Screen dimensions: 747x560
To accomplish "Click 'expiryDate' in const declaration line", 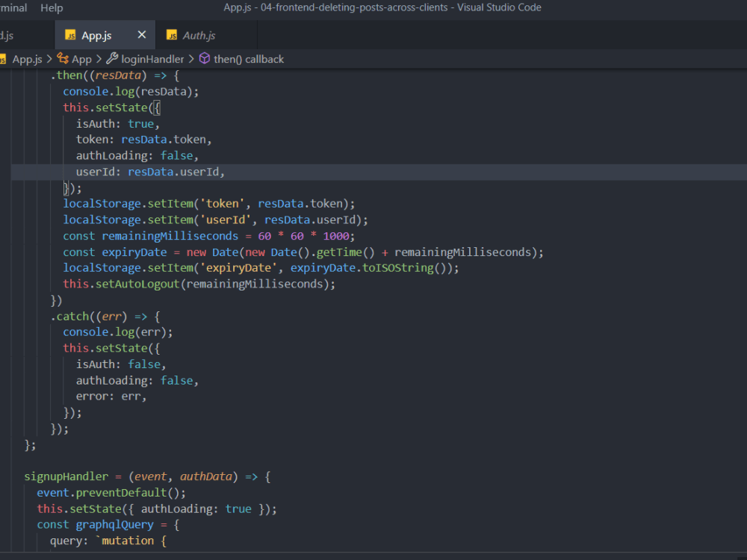I will pyautogui.click(x=134, y=252).
